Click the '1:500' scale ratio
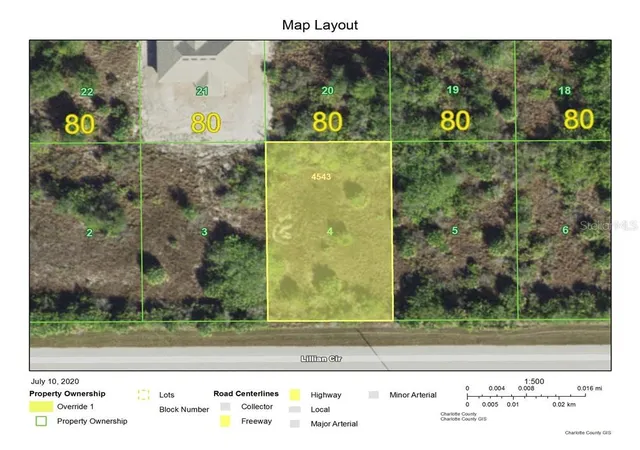Image resolution: width=640 pixels, height=450 pixels. click(x=534, y=381)
